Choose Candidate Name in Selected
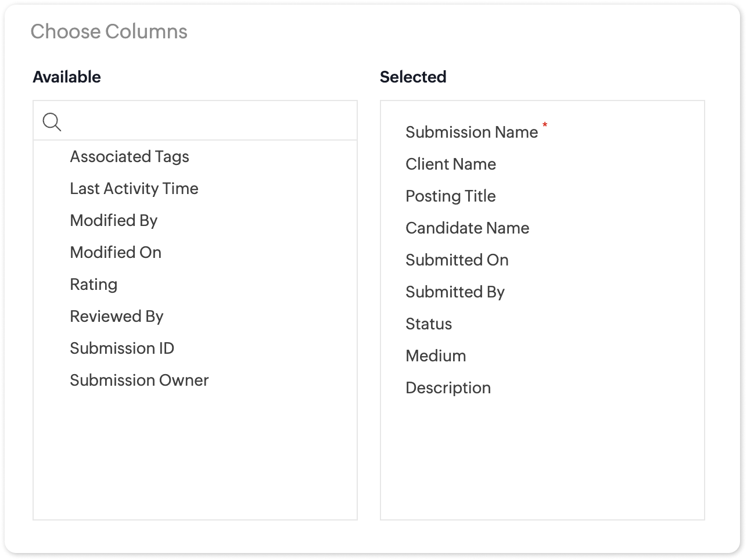The image size is (747, 560). click(x=468, y=228)
